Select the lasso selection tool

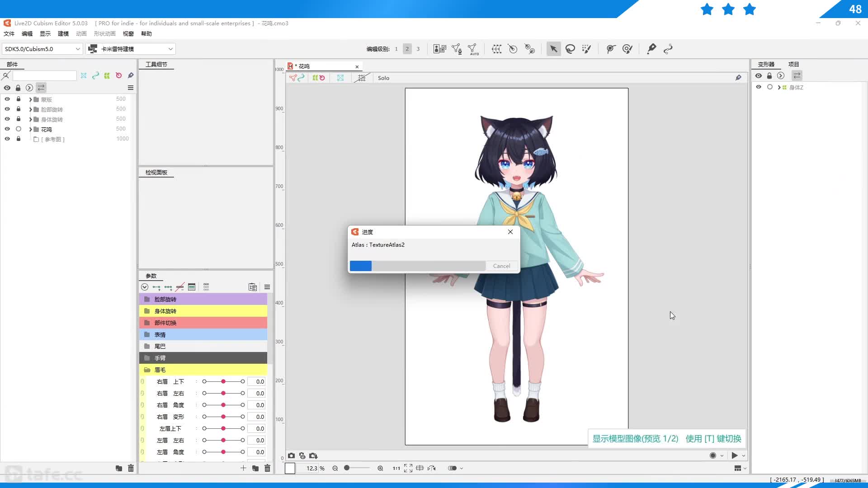click(x=570, y=49)
